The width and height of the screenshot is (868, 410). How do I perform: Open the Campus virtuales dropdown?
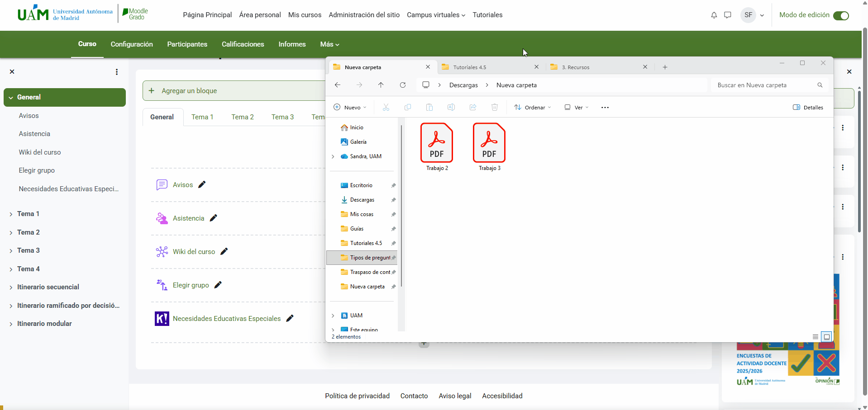435,14
